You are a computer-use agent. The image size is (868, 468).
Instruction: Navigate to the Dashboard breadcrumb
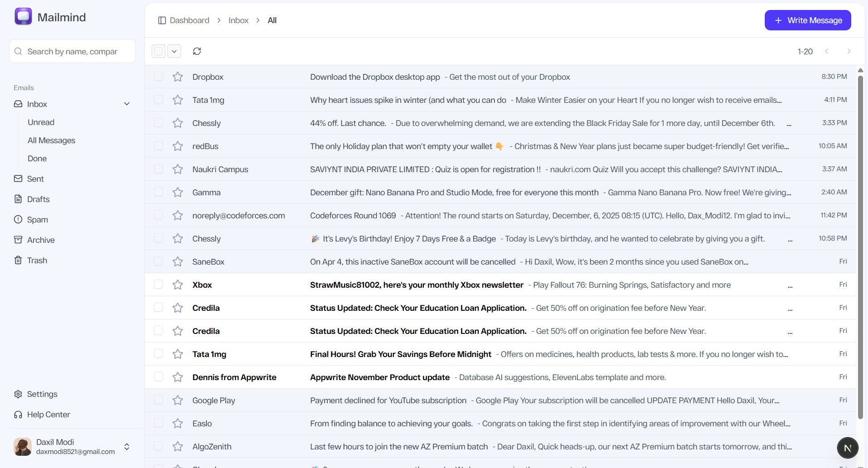point(189,20)
